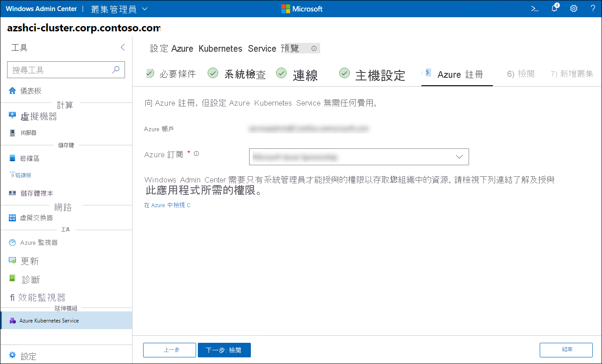Select the Azure 註冊 step tab
This screenshot has height=364, width=602.
[x=457, y=75]
